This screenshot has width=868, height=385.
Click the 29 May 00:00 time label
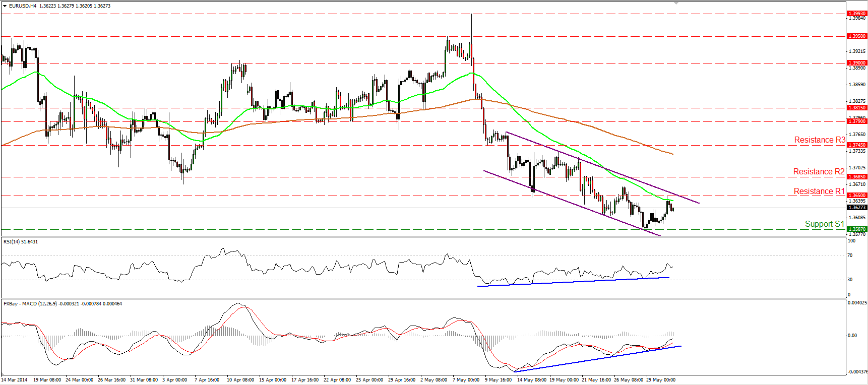tap(661, 380)
